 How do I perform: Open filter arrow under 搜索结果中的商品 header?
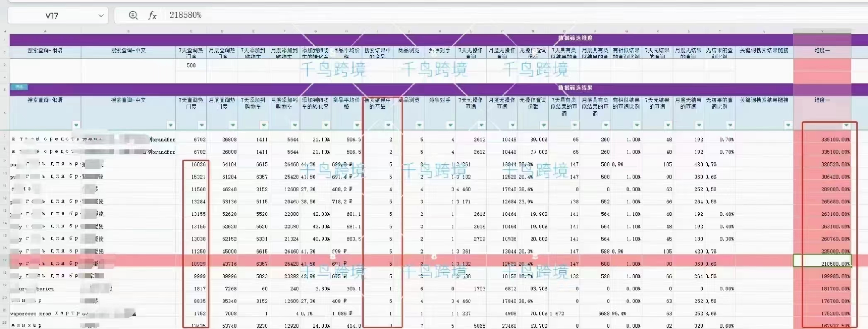pyautogui.click(x=388, y=125)
